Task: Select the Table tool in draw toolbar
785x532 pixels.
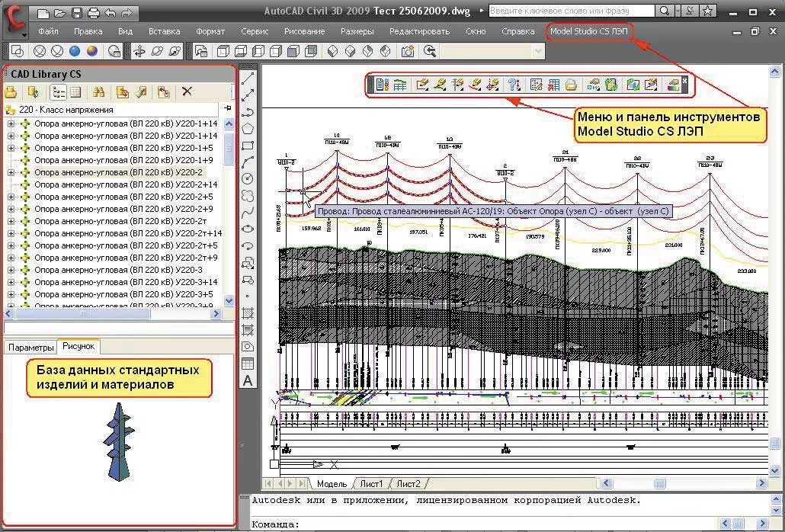Action: (x=248, y=364)
